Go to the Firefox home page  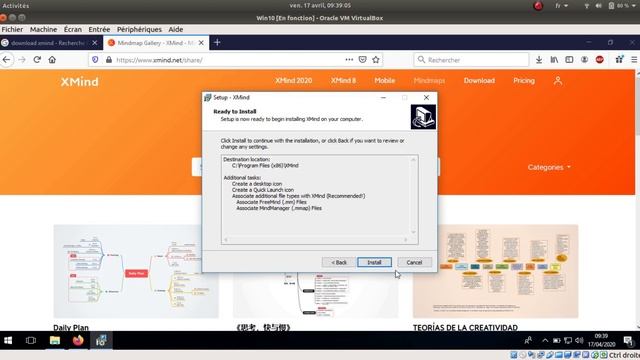click(52, 60)
